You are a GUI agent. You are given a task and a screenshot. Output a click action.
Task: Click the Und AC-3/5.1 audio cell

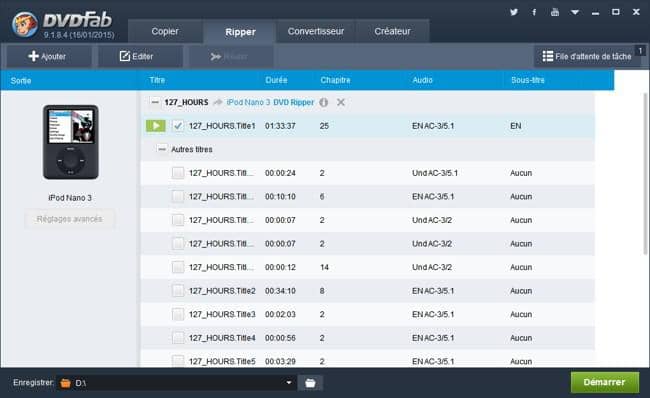pyautogui.click(x=435, y=173)
